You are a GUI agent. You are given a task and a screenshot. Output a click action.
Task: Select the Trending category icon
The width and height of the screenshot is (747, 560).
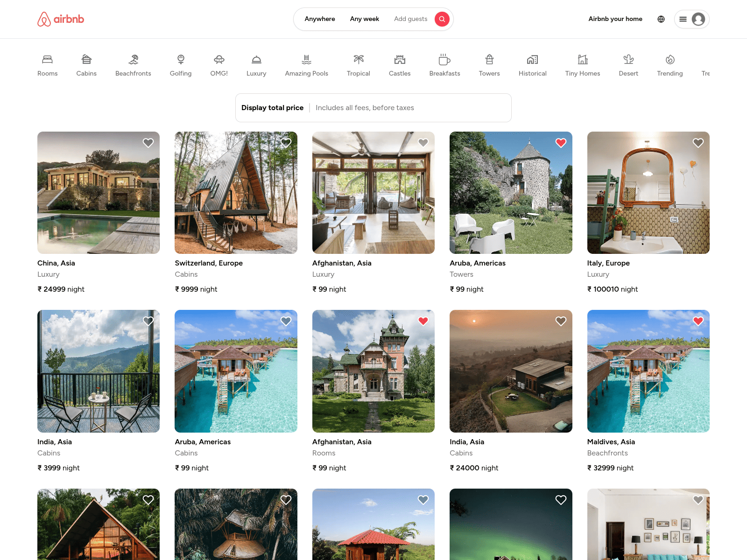point(670,59)
